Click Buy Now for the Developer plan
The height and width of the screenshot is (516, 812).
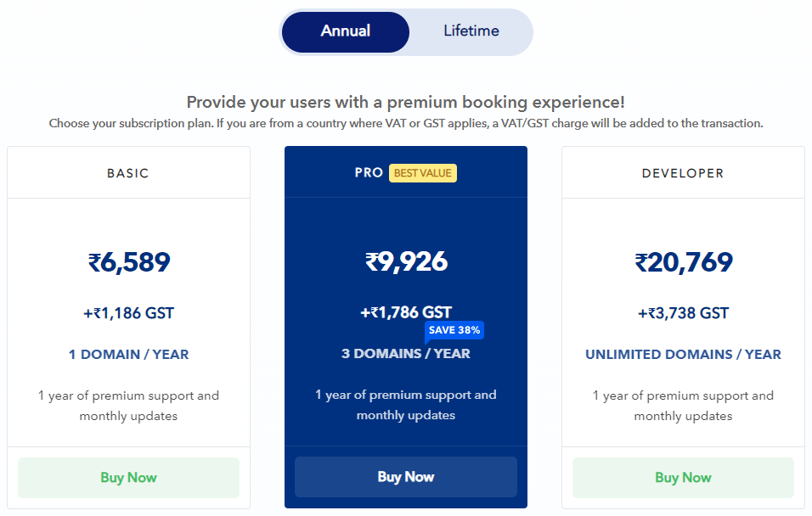click(x=683, y=477)
